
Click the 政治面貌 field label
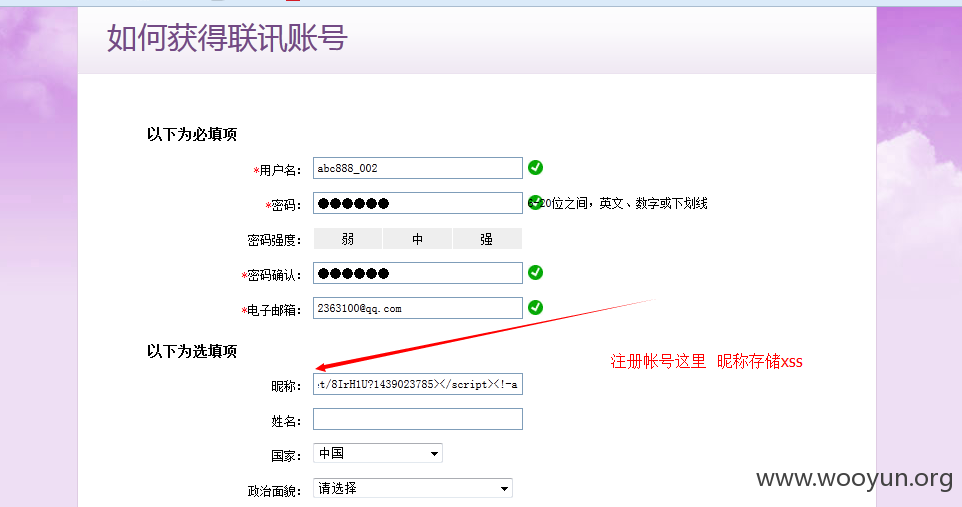click(x=274, y=491)
